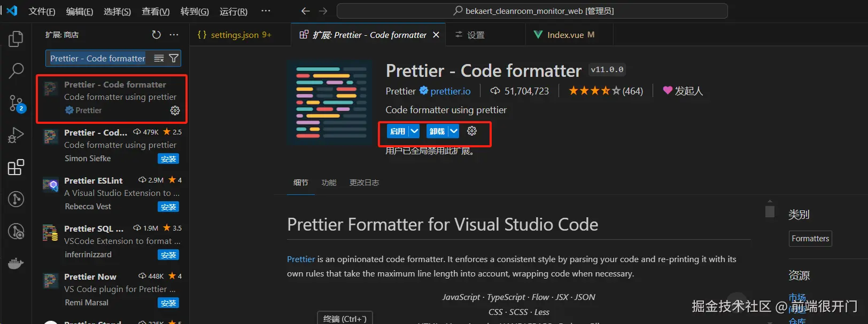Install Prettier by Simon Siefke
The width and height of the screenshot is (868, 324).
[x=168, y=159]
